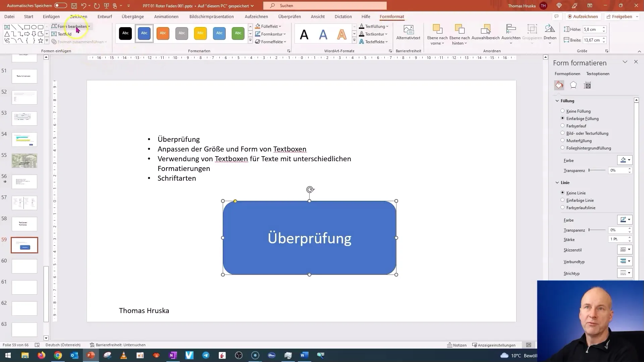Screen dimensions: 644x362
Task: Open Fülleffekt dropdown
Action: pos(268,26)
